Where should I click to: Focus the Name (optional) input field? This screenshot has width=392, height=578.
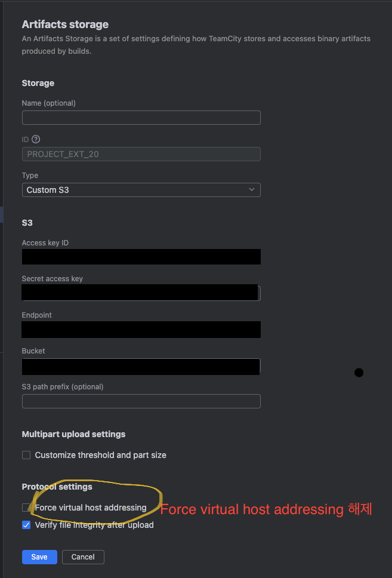[x=141, y=118]
